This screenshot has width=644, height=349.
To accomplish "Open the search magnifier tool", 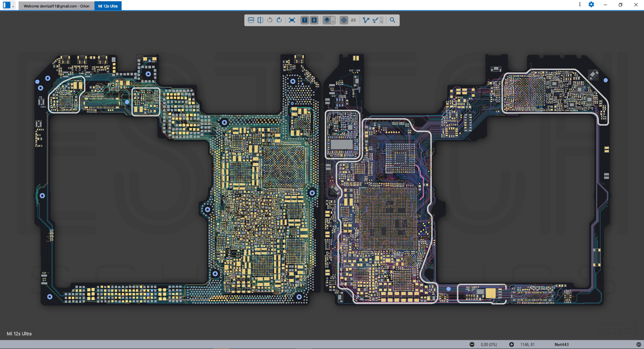I will tap(392, 20).
